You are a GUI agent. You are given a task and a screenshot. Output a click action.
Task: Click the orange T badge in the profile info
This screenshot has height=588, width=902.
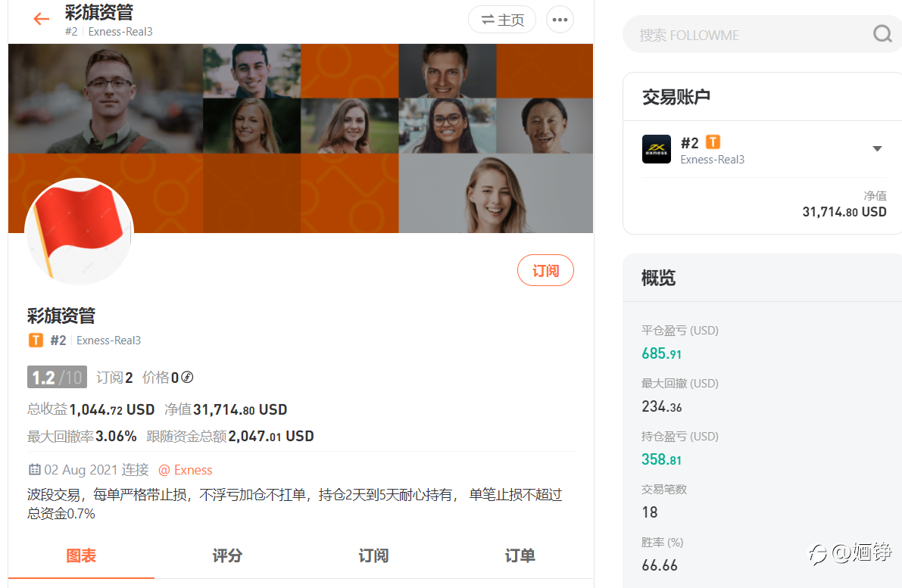pyautogui.click(x=36, y=341)
